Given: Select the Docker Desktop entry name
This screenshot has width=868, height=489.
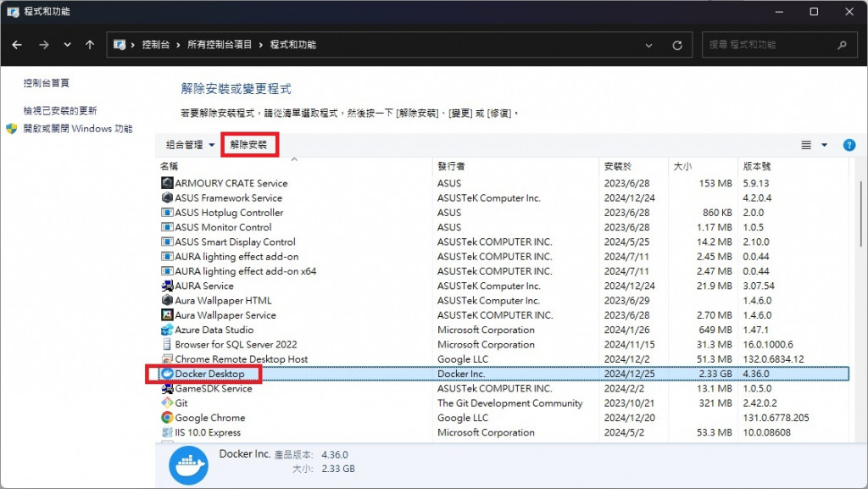Looking at the screenshot, I should click(x=210, y=374).
